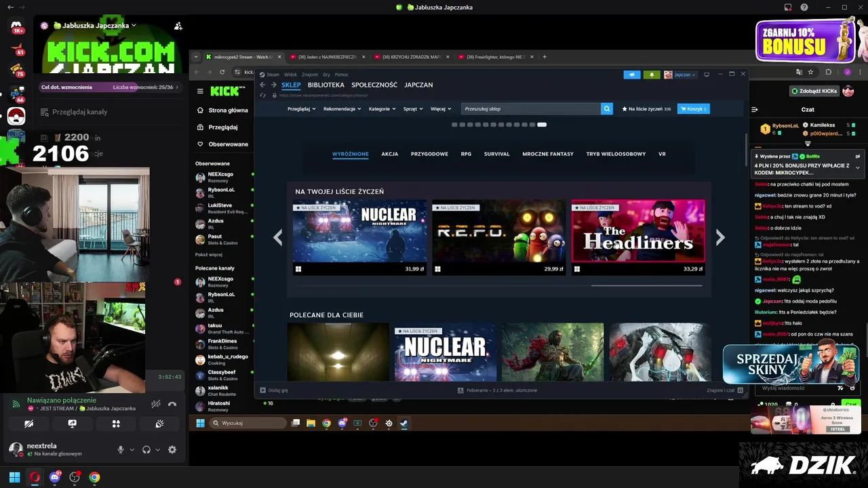Viewport: 868px width, 488px height.
Task: Mute the Discord microphone
Action: [x=121, y=449]
